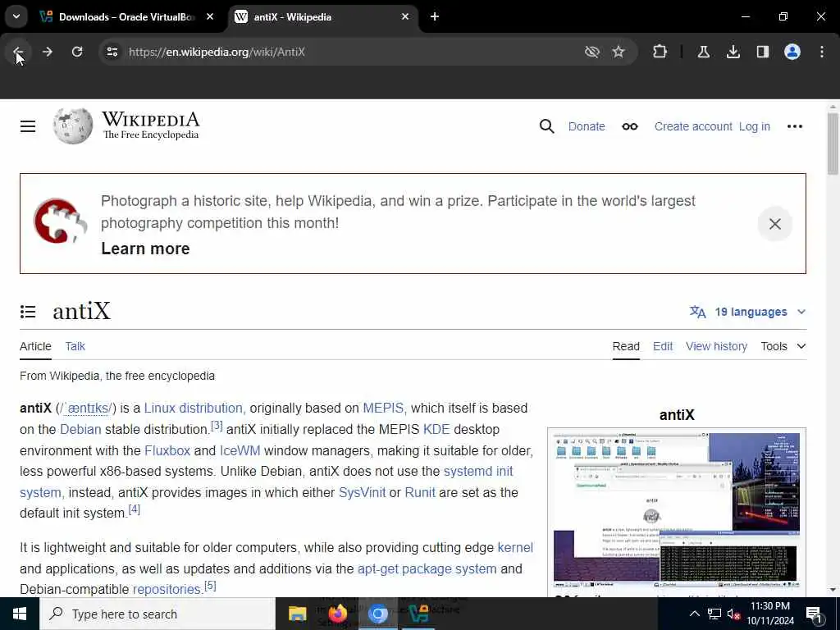Open Chrome Labs flask icon
Image resolution: width=840 pixels, height=630 pixels.
tap(703, 52)
